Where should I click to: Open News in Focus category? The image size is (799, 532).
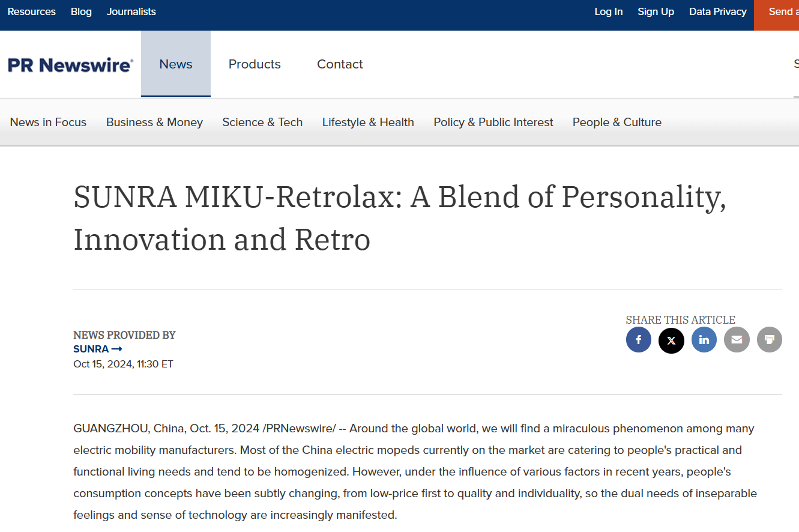click(48, 122)
